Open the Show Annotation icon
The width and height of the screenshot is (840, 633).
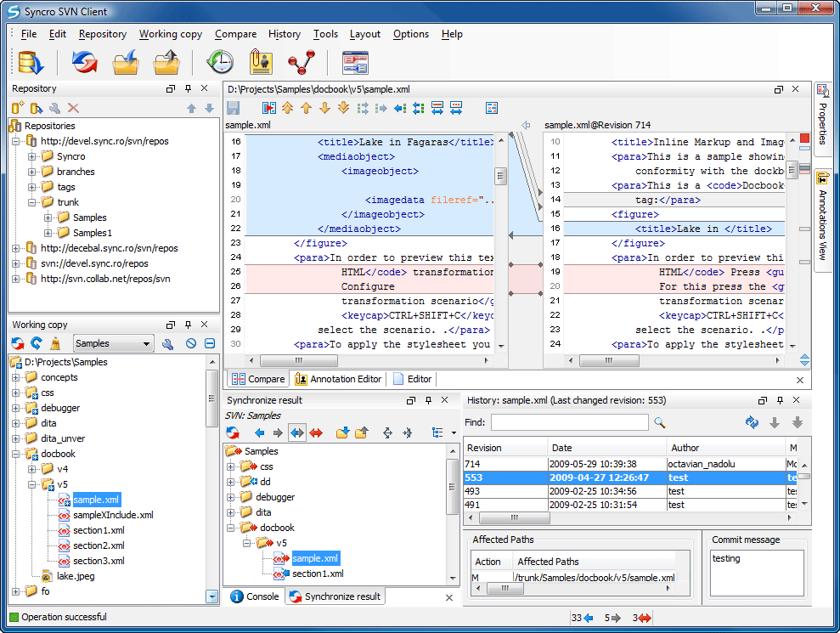coord(261,62)
